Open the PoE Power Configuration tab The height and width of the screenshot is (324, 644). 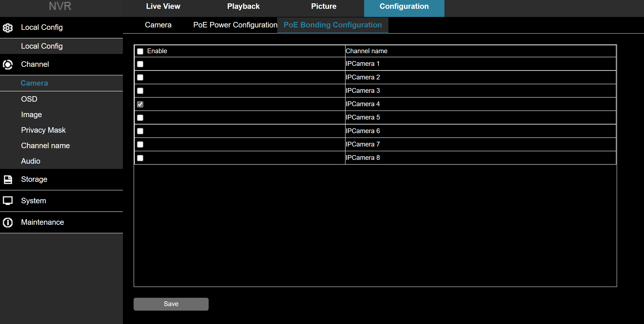235,25
